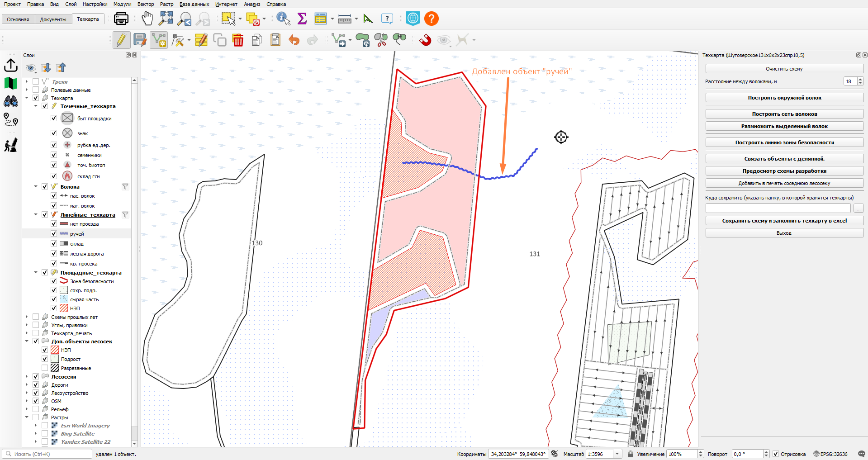868x460 pixels.
Task: Click the undo arrow icon
Action: [x=294, y=40]
